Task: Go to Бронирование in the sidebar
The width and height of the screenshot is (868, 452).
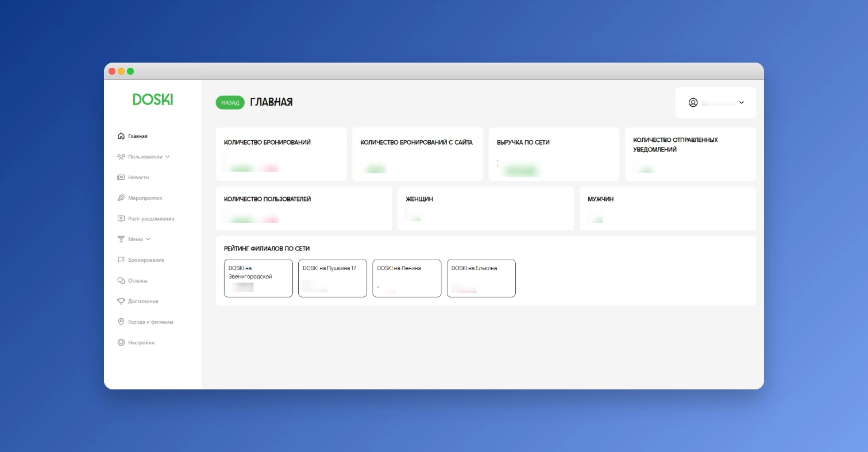Action: 146,260
